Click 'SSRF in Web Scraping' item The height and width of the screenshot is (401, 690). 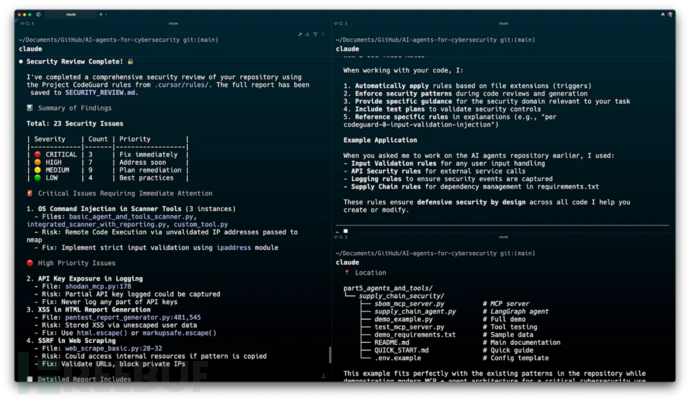tap(77, 341)
